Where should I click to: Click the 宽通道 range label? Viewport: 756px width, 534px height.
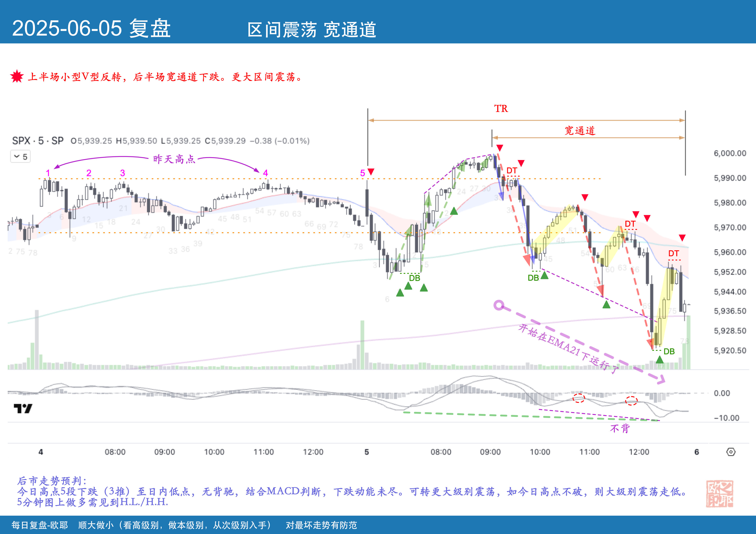click(580, 131)
